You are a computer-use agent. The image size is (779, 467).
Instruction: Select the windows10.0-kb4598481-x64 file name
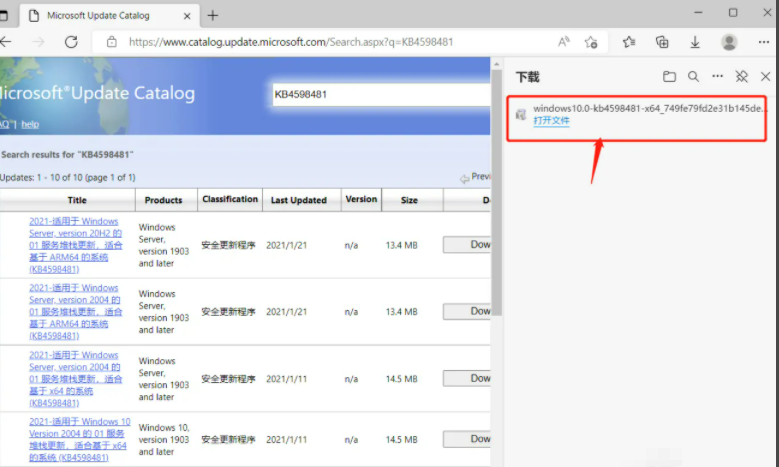(x=650, y=108)
